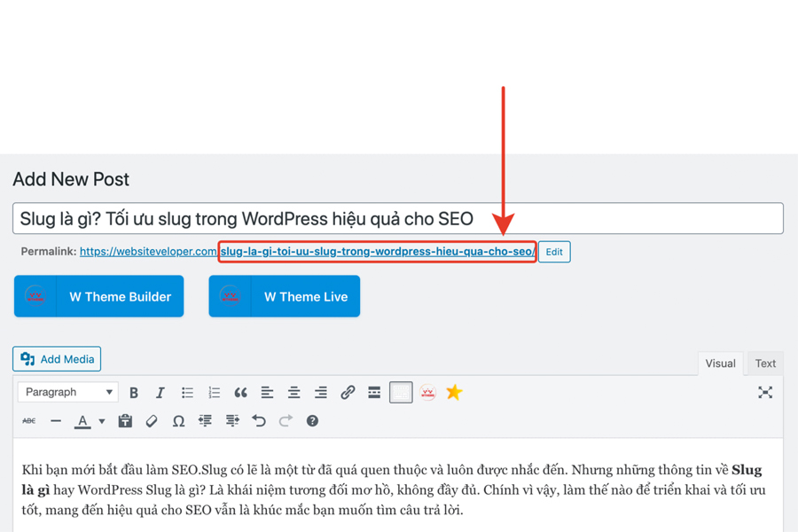Toggle the toolbar kitchen sink button
798x532 pixels.
(x=401, y=393)
